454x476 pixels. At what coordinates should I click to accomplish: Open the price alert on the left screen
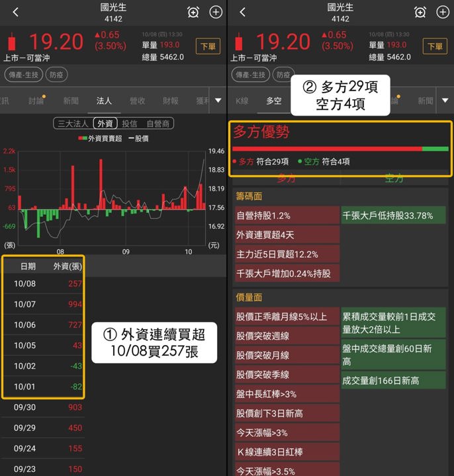[x=193, y=13]
